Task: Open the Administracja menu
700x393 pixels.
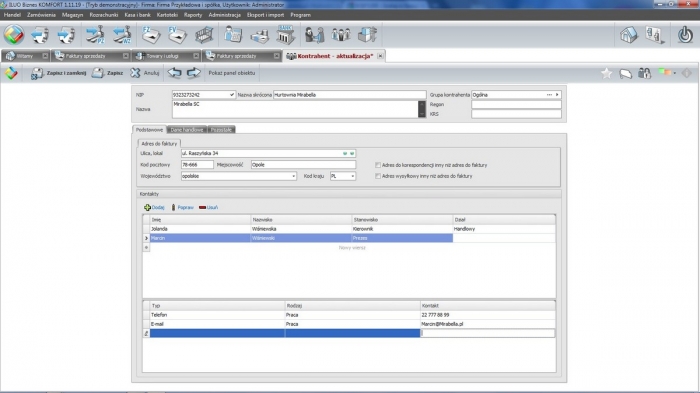Action: pos(225,15)
